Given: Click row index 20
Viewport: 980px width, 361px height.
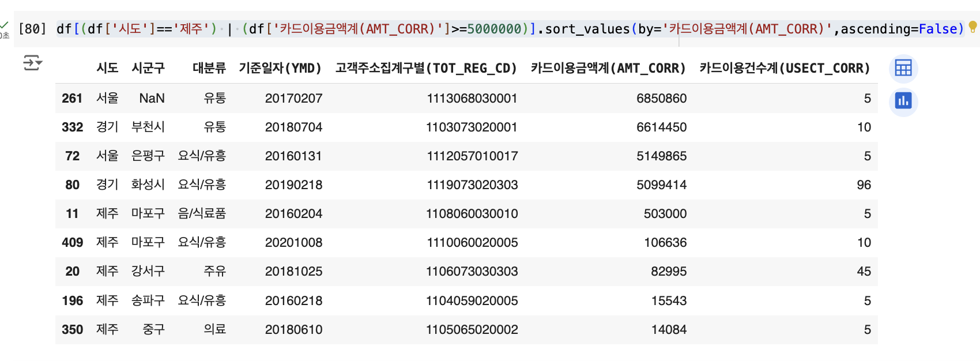Looking at the screenshot, I should pos(72,271).
